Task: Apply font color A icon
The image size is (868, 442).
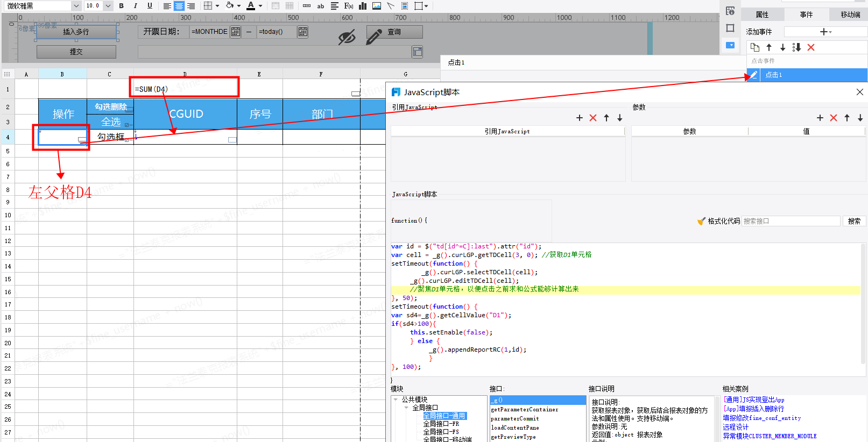Action: click(251, 6)
